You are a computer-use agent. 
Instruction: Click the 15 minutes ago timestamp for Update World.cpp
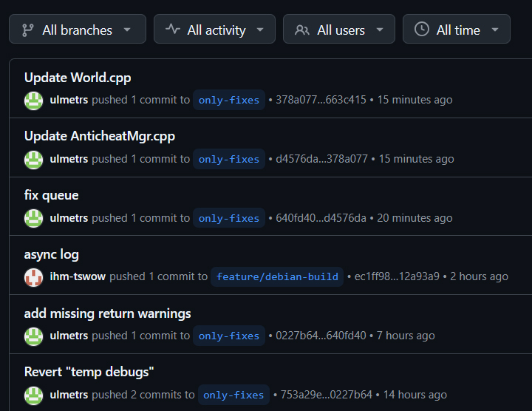415,100
